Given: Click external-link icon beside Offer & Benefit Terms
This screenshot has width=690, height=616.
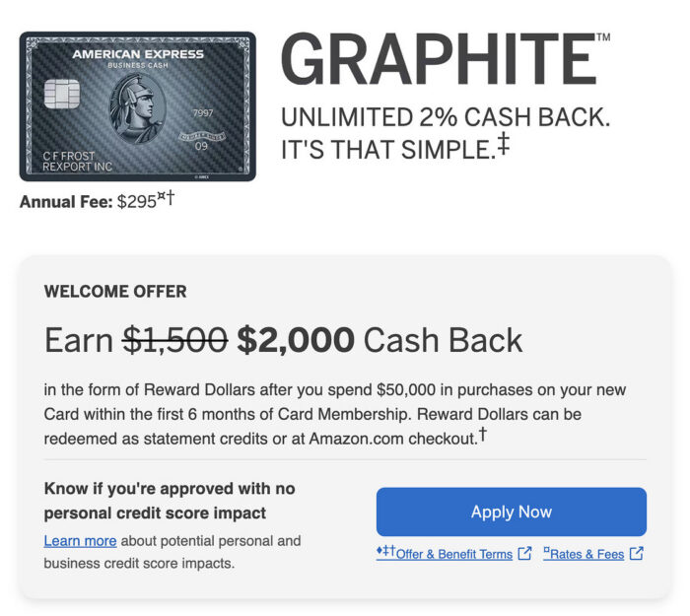Looking at the screenshot, I should 524,554.
